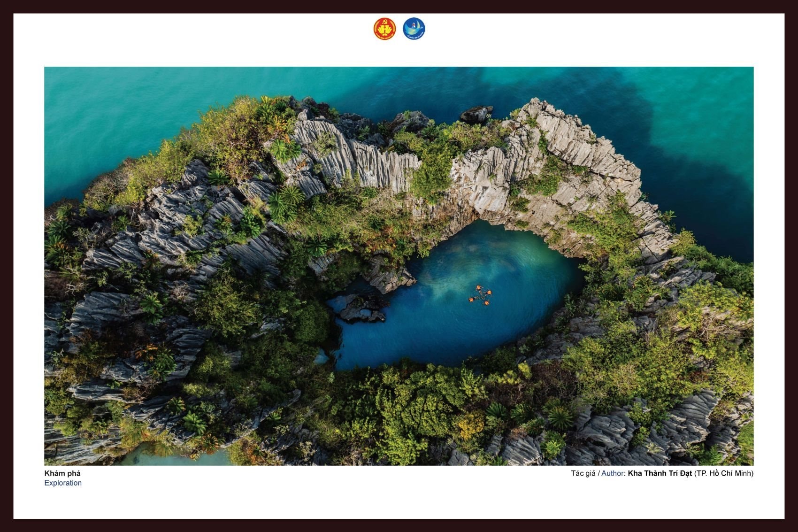Click the jagged grey rock ridge at the island's top center

point(357,155)
